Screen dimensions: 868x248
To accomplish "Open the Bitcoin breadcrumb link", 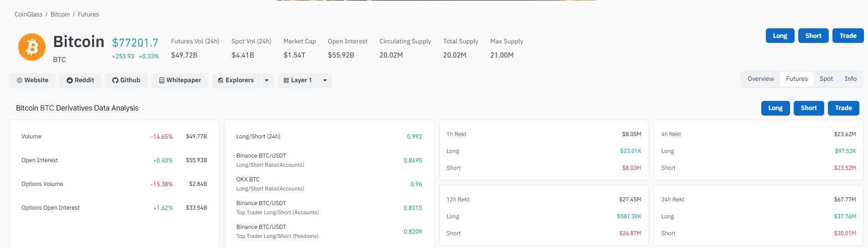I will tap(60, 15).
